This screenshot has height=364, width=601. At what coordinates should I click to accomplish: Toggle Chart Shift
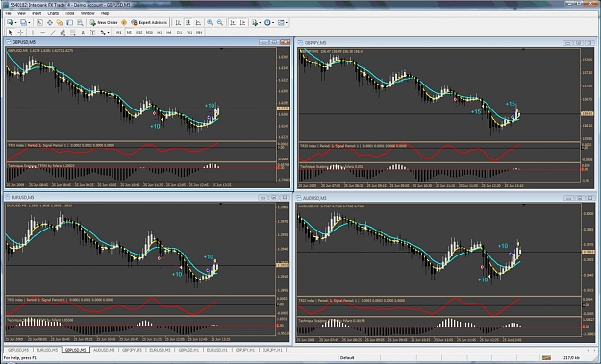[x=242, y=23]
